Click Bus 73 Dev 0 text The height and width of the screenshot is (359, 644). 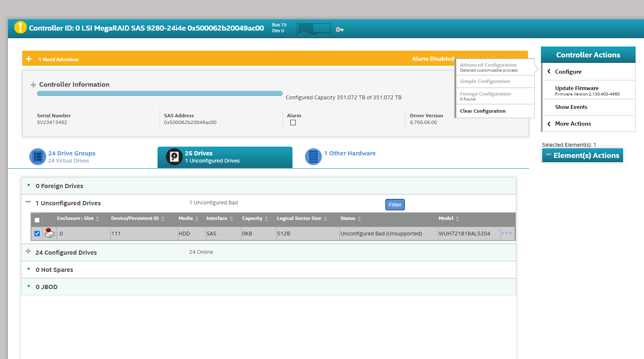click(x=279, y=28)
